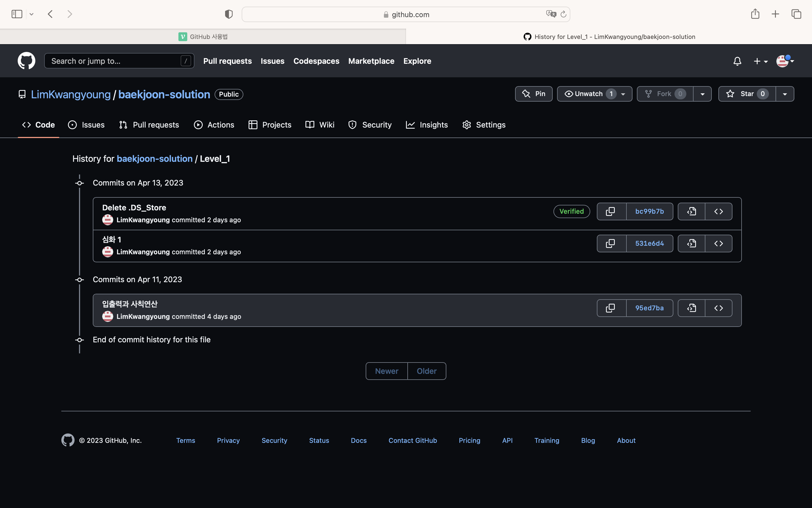Open Safari share sheet icon
This screenshot has height=508, width=812.
(755, 14)
